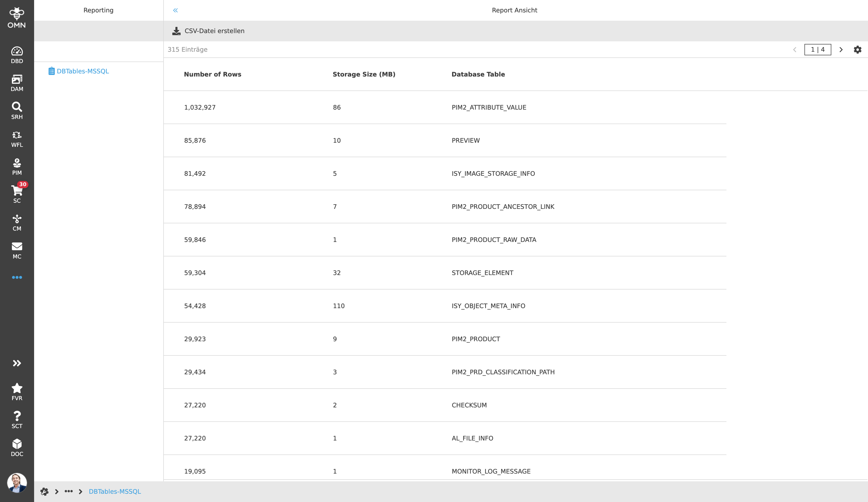Collapse the Reporting panel with double chevron
The height and width of the screenshot is (502, 868).
pos(175,10)
